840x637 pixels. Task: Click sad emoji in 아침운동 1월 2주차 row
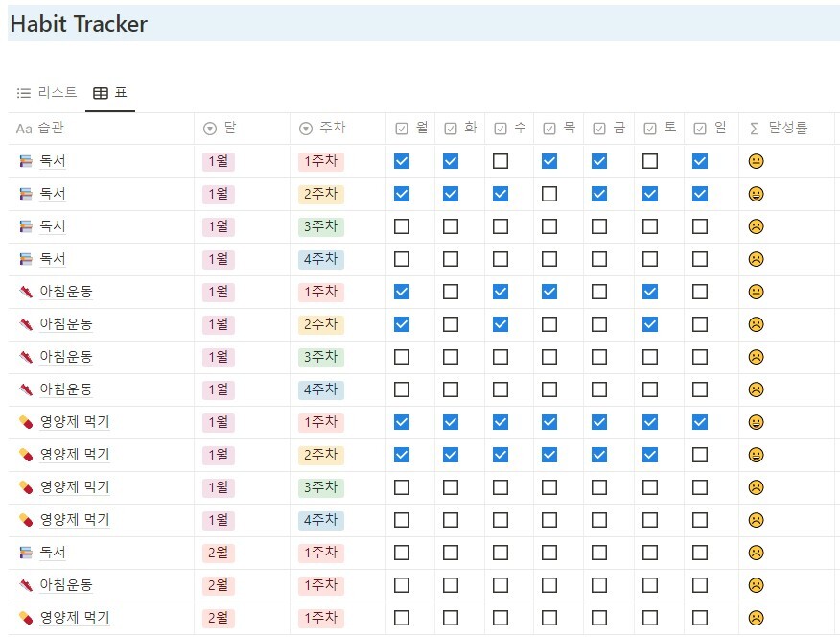click(x=756, y=324)
